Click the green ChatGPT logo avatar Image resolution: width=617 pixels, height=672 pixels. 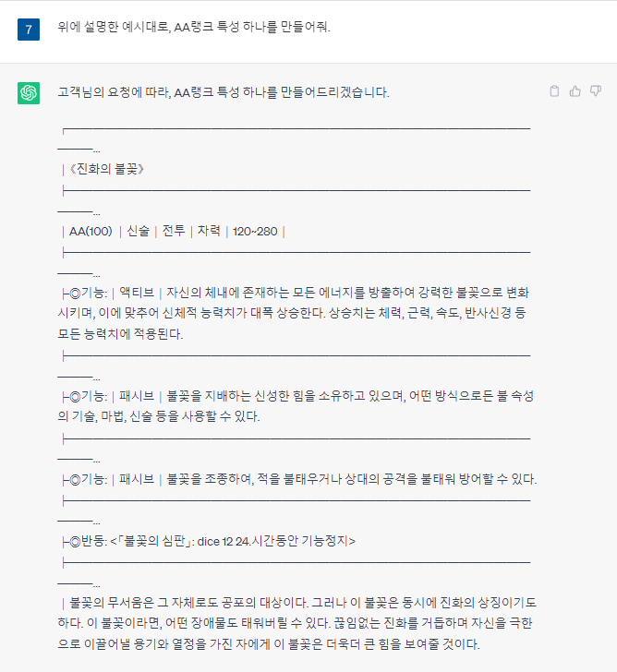29,93
